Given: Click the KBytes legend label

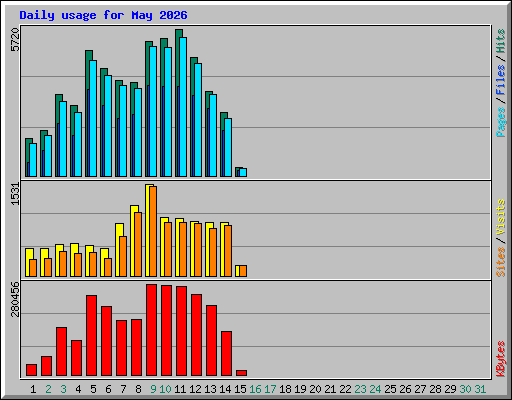Looking at the screenshot, I should [x=501, y=359].
